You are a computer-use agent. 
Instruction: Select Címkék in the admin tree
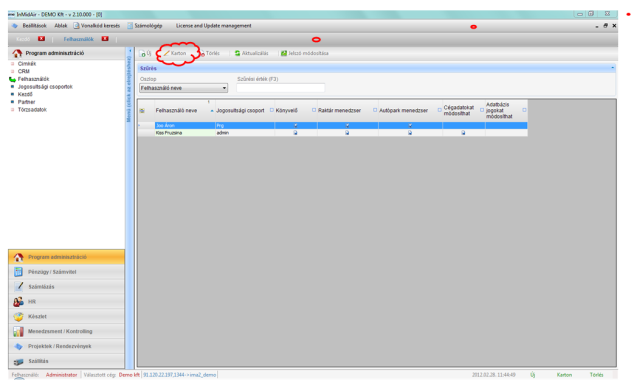coord(27,64)
